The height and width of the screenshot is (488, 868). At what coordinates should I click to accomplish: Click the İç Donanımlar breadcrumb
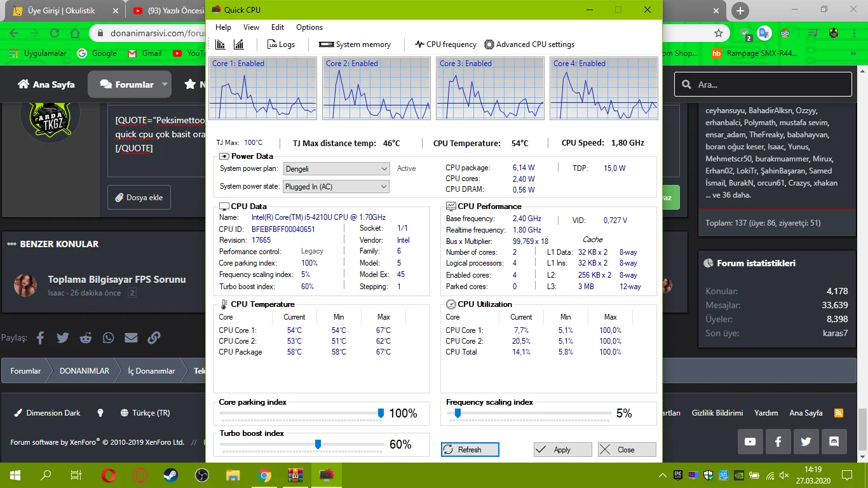(151, 371)
